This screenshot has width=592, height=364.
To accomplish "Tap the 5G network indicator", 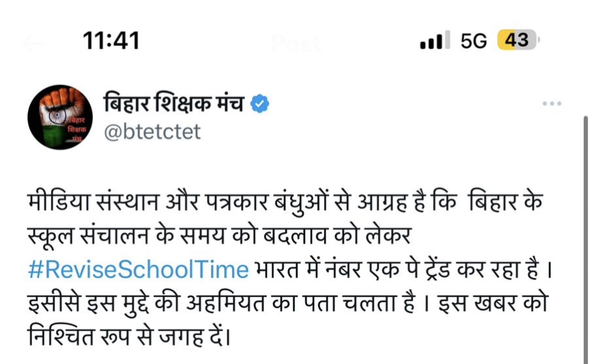I will pos(474,41).
